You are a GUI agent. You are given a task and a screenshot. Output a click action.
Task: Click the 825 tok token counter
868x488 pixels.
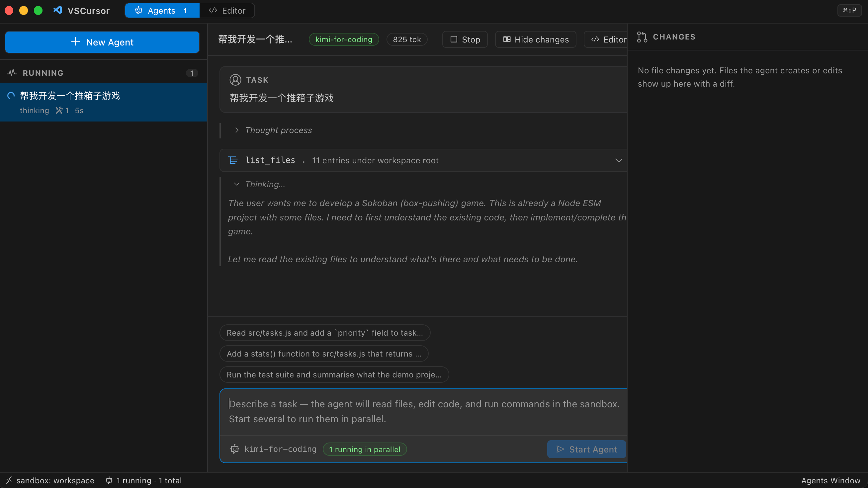[x=407, y=40]
